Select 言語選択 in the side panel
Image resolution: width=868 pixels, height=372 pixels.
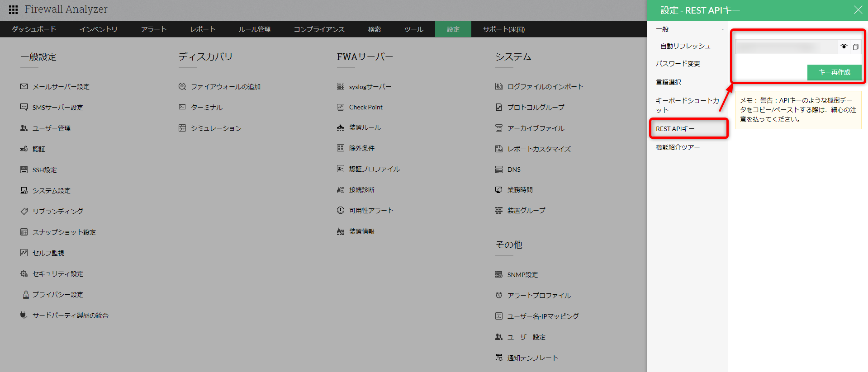click(669, 82)
